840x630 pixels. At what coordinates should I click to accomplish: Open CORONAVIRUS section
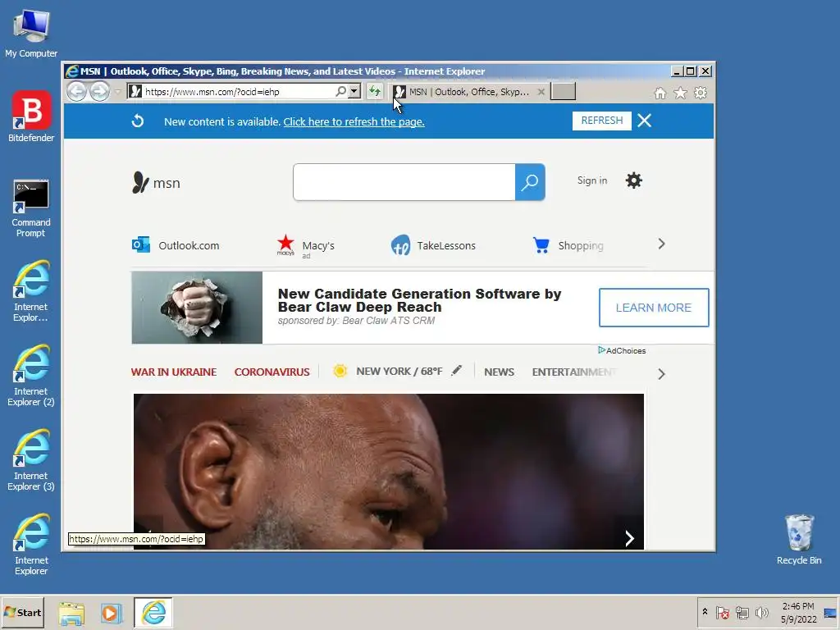(272, 372)
